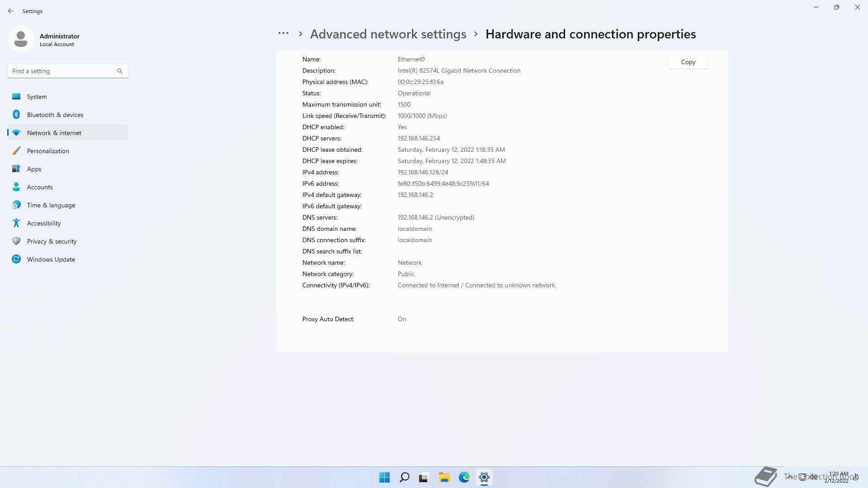
Task: Click the IPv6 address value fe80::f50b
Action: (x=443, y=183)
